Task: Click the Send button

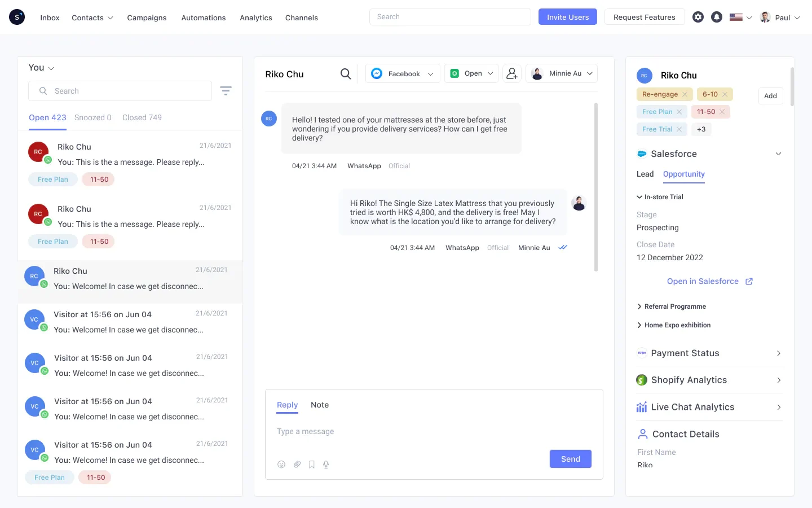Action: (570, 459)
